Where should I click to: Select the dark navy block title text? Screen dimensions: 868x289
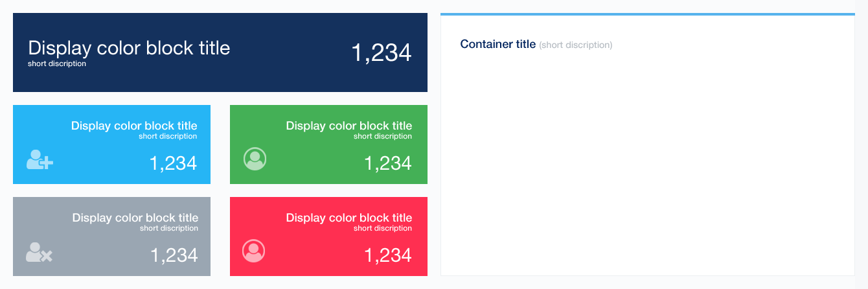click(x=129, y=48)
